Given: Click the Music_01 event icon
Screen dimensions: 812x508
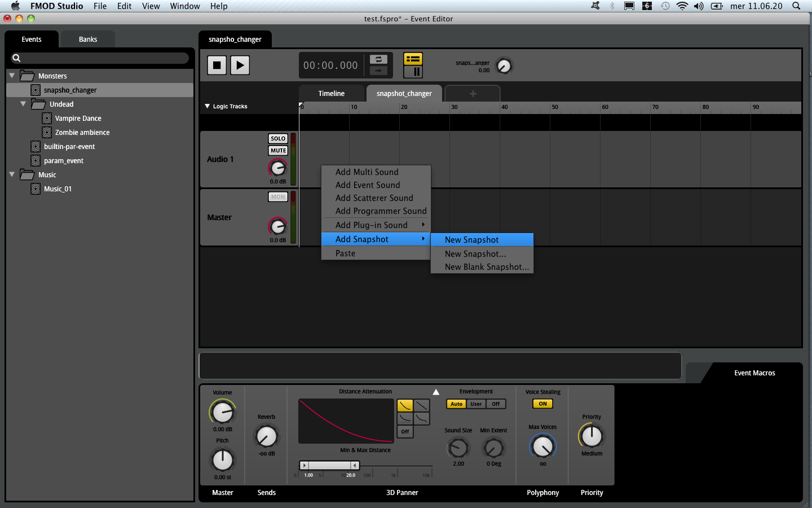Looking at the screenshot, I should pyautogui.click(x=36, y=189).
